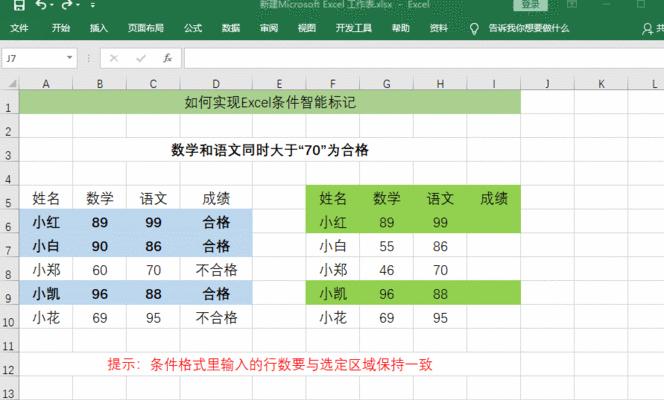The image size is (664, 400).
Task: Click the Save icon in quick access toolbar
Action: 19,5
